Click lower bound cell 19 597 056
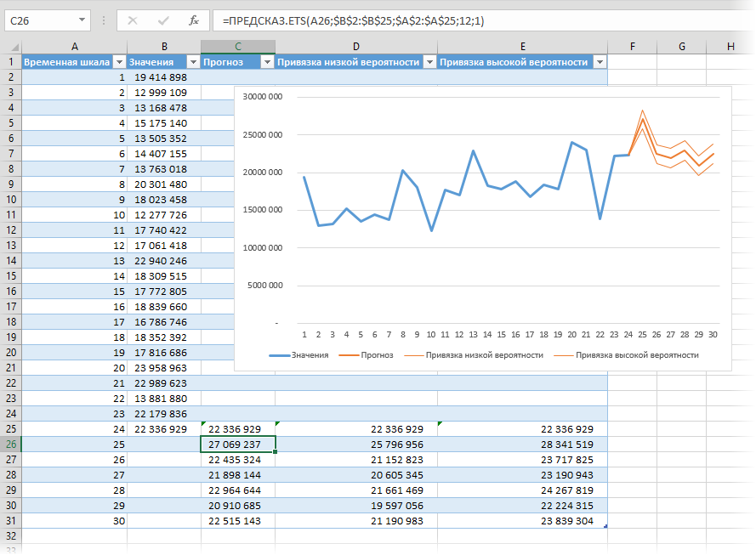Image resolution: width=756 pixels, height=555 pixels. tap(356, 506)
